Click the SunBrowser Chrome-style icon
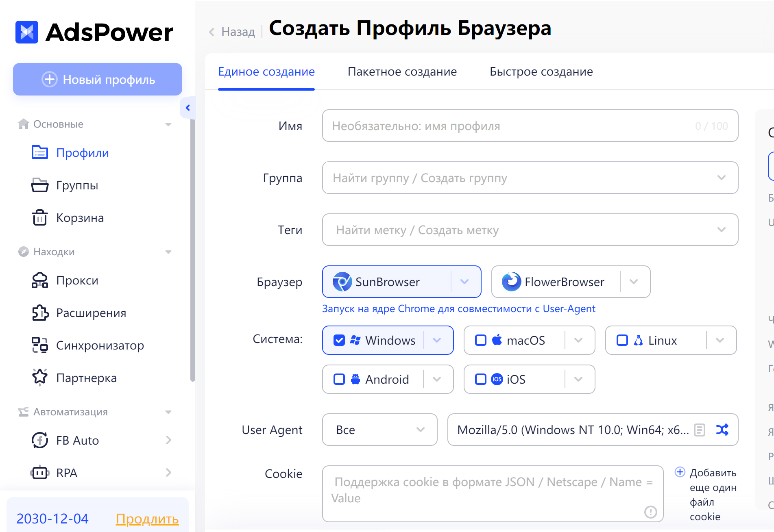This screenshot has width=774, height=532. (342, 282)
